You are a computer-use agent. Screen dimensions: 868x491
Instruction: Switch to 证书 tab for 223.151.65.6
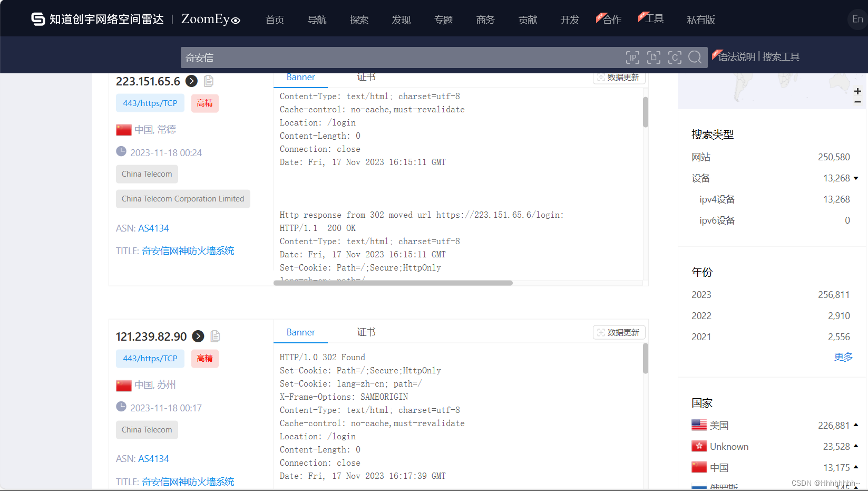click(x=366, y=78)
